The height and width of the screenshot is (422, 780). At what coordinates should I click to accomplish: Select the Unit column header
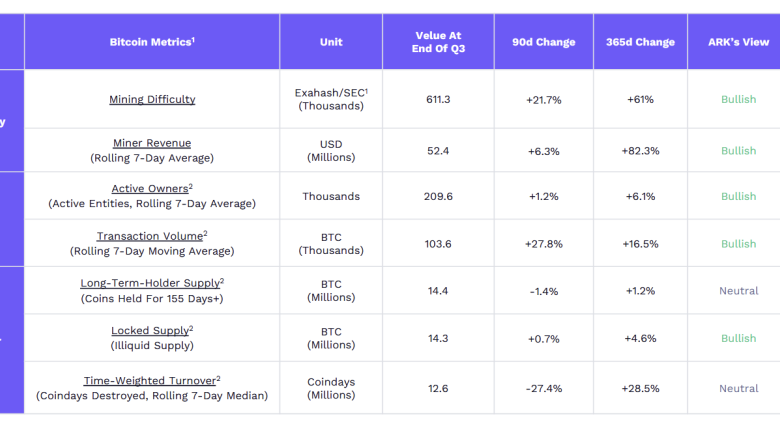[x=331, y=42]
